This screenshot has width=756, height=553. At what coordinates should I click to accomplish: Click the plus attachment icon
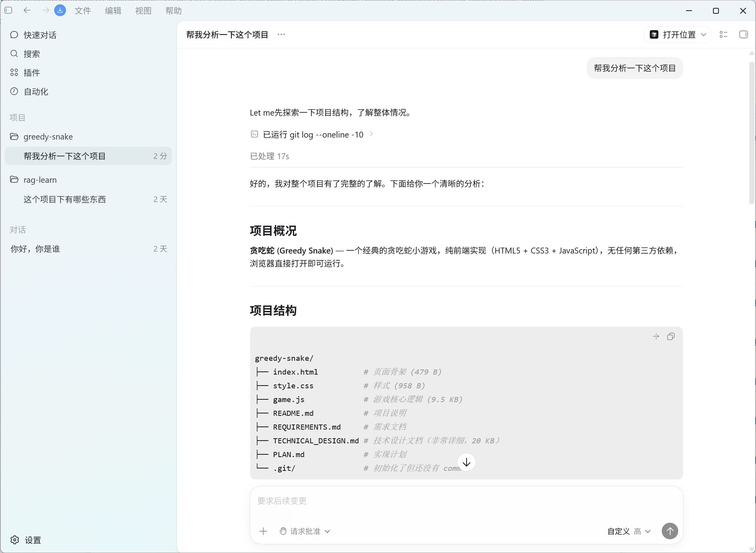(x=264, y=531)
